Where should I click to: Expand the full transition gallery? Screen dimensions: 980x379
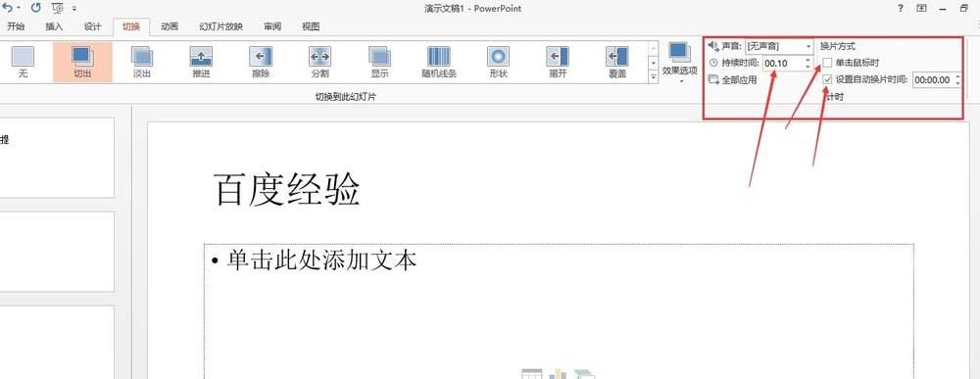[x=654, y=76]
